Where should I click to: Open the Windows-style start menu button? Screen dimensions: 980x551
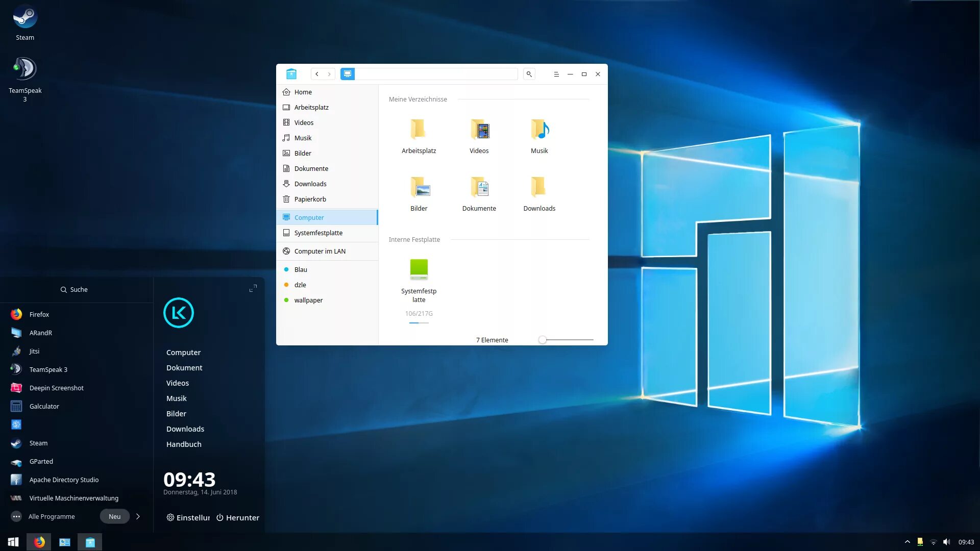[13, 542]
